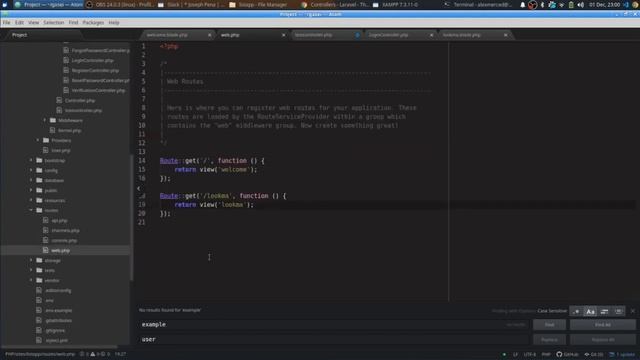Toggle whole word match option
This screenshot has width=640, height=360.
pyautogui.click(x=618, y=311)
